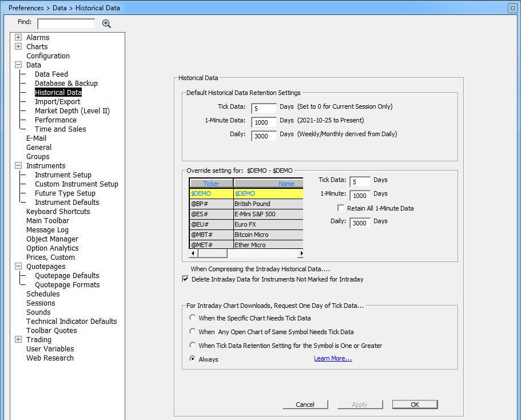Click the magnifier search icon beside Find
The width and height of the screenshot is (521, 420).
point(106,23)
